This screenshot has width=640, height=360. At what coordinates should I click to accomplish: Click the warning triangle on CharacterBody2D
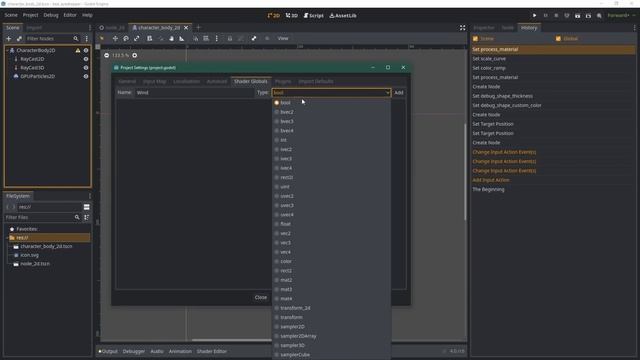pos(78,50)
